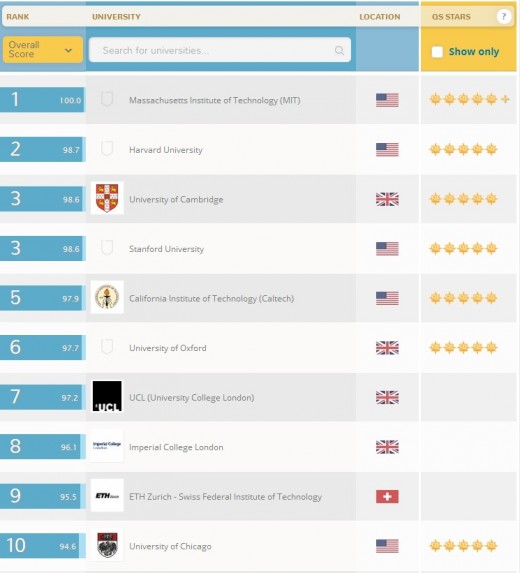Image resolution: width=520 pixels, height=573 pixels.
Task: Open the University of Oxford link
Action: pos(168,348)
